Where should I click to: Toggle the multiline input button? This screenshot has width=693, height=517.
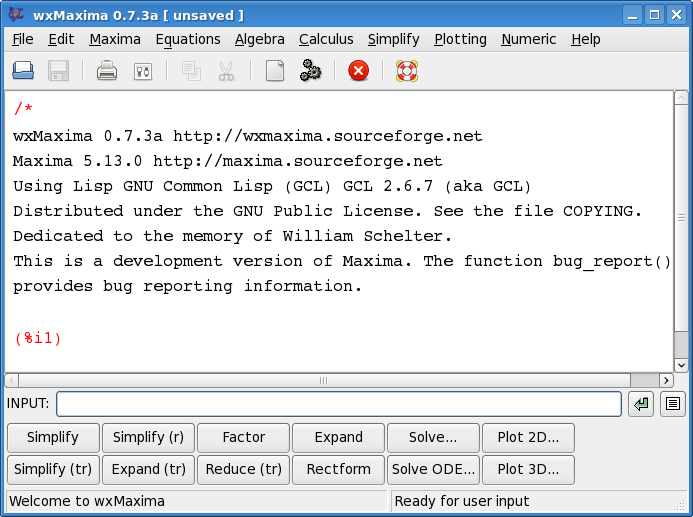click(x=673, y=404)
